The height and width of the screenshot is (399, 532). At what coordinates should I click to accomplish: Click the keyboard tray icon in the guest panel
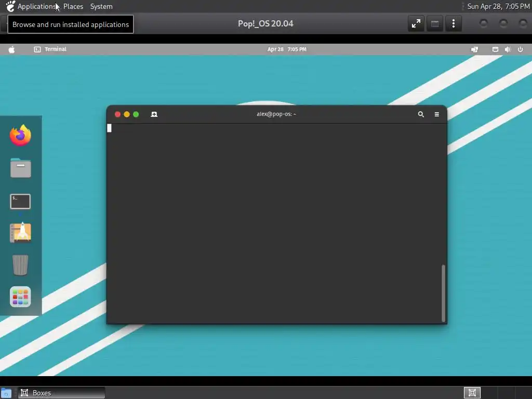pyautogui.click(x=495, y=49)
